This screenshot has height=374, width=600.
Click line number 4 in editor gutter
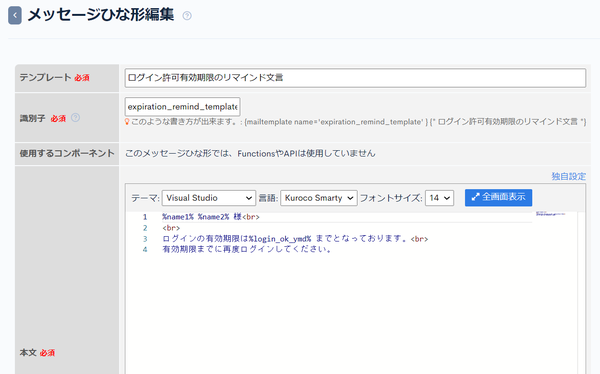145,250
